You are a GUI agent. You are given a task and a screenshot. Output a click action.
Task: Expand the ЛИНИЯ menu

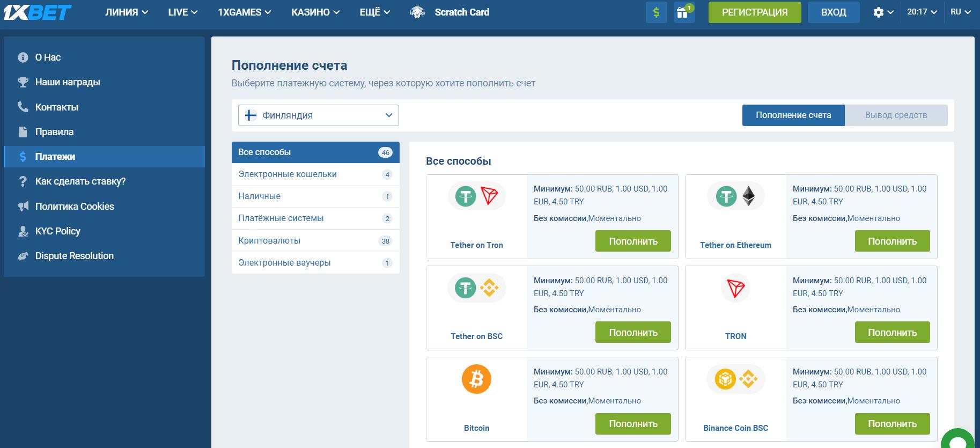127,12
